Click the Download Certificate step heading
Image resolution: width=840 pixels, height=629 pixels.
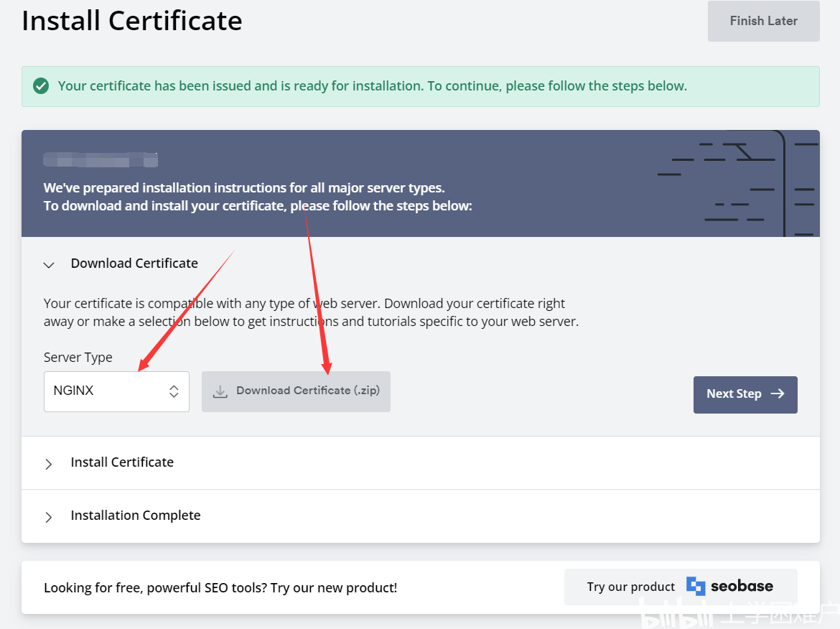134,264
